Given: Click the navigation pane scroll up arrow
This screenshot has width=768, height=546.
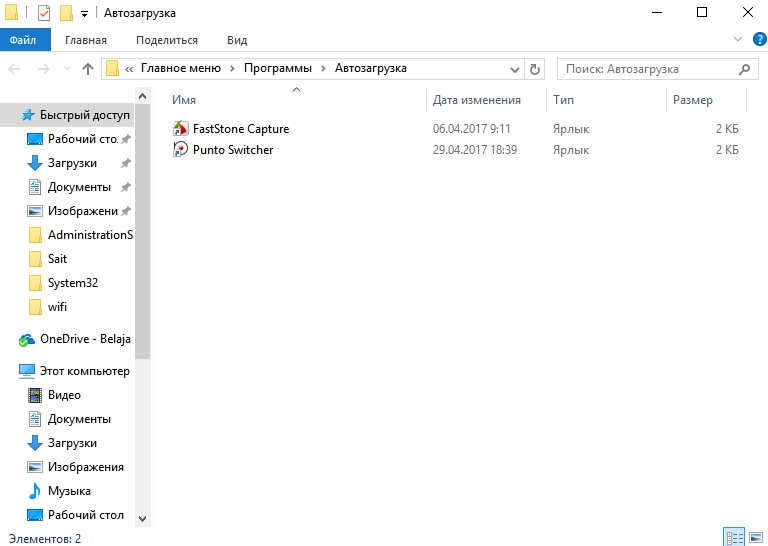Looking at the screenshot, I should [x=143, y=96].
